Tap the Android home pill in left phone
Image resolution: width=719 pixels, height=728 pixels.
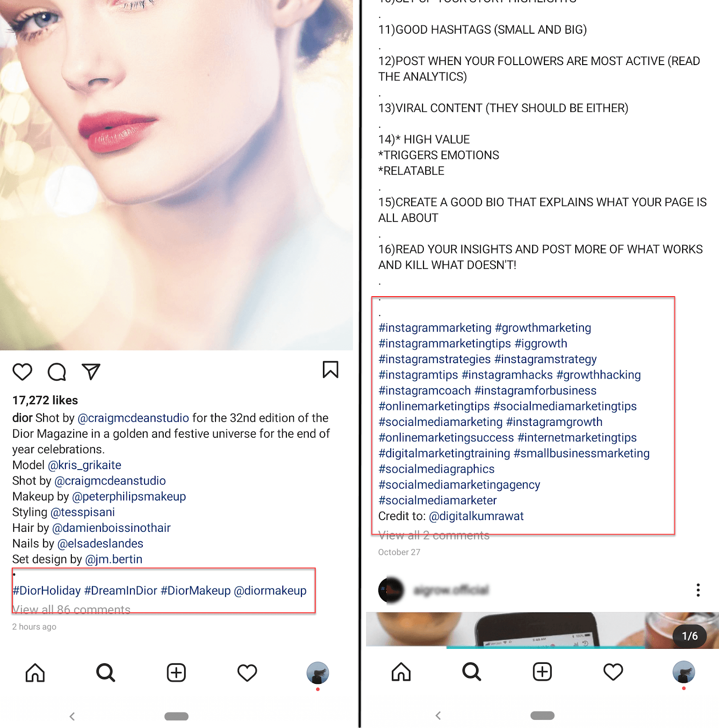click(176, 716)
